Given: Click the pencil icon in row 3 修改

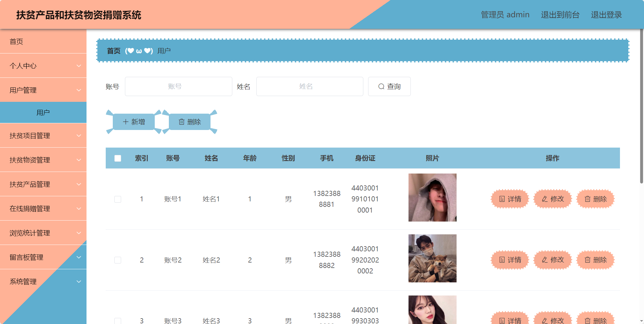Looking at the screenshot, I should coord(545,320).
